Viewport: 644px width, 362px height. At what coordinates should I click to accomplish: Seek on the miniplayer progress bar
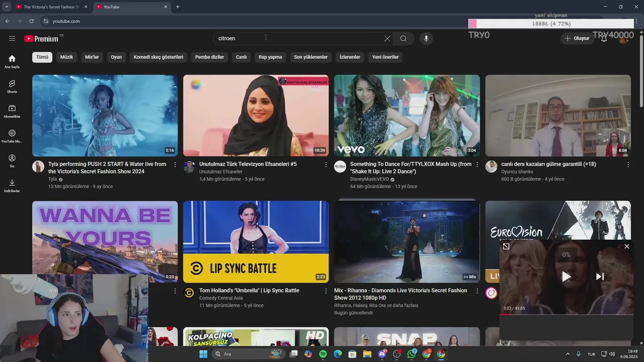tap(566, 314)
